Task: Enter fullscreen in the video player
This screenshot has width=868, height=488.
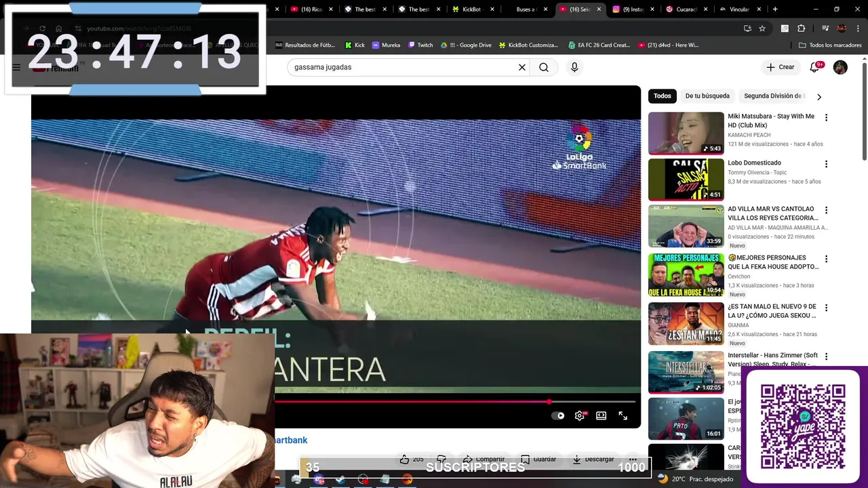Action: click(x=623, y=415)
